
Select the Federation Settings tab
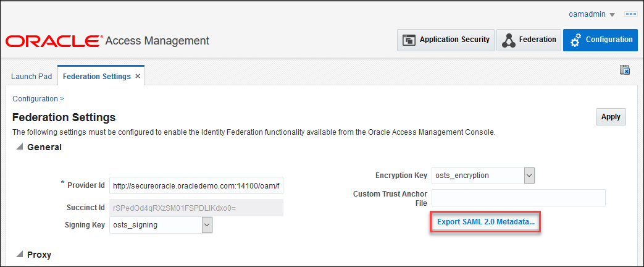pyautogui.click(x=96, y=77)
